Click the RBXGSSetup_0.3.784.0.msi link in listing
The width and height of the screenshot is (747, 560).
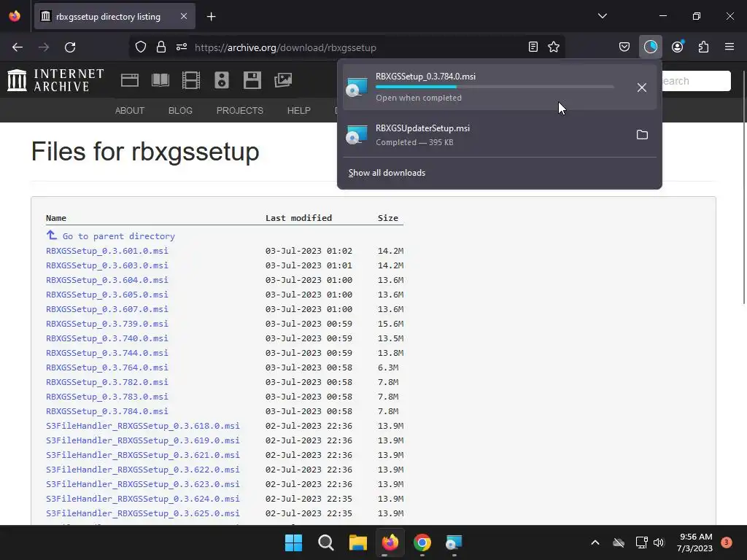(107, 411)
